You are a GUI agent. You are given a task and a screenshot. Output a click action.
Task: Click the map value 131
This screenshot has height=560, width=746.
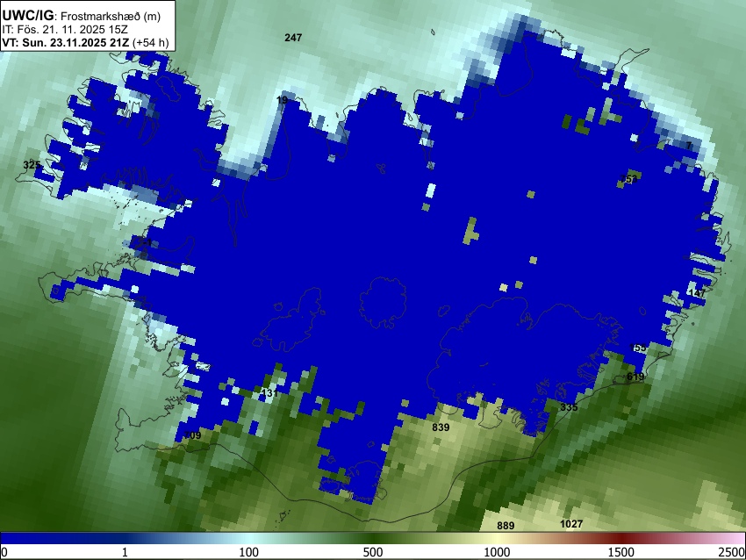coord(269,393)
